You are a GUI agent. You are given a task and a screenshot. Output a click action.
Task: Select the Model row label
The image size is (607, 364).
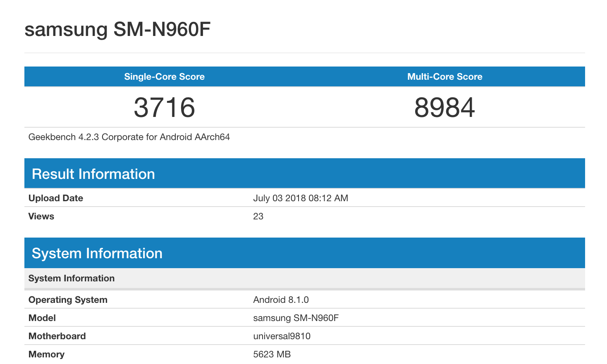pos(42,318)
